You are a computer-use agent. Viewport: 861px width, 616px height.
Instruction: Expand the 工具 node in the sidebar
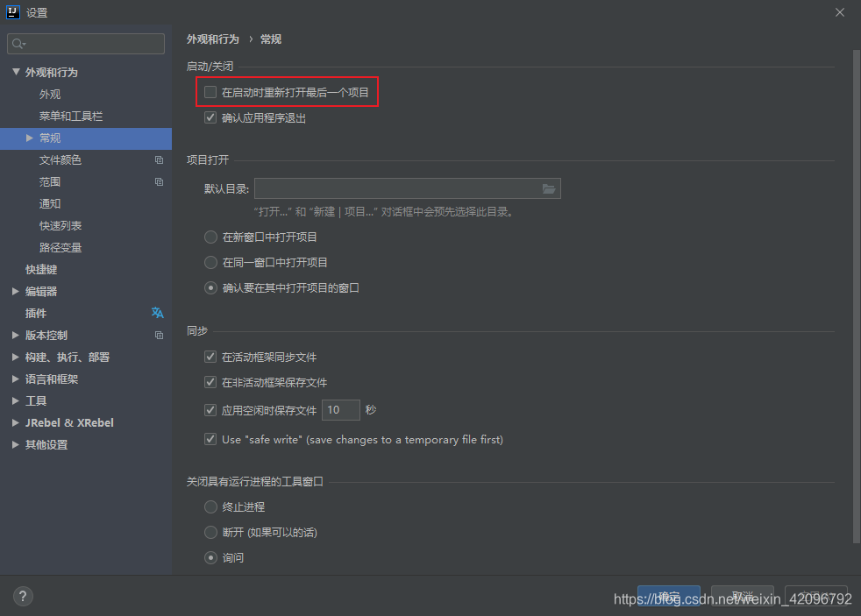[15, 400]
